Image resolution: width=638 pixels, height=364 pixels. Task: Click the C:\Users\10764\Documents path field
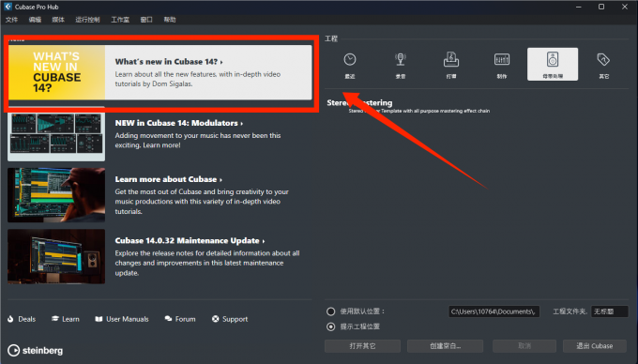tap(494, 311)
